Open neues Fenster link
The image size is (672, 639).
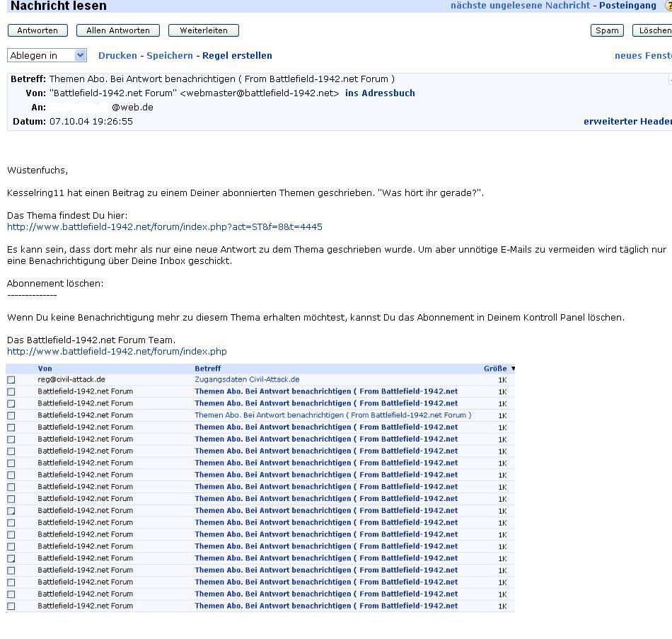tap(643, 56)
